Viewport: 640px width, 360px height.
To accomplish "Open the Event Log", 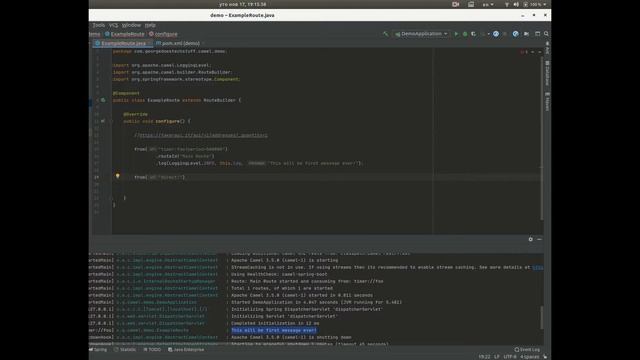I will (x=527, y=350).
